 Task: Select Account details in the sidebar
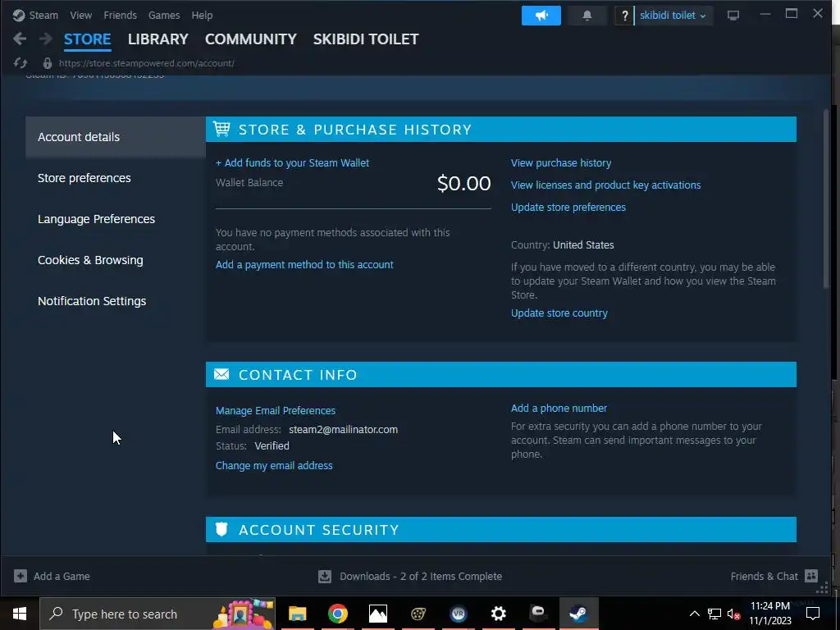[116, 137]
